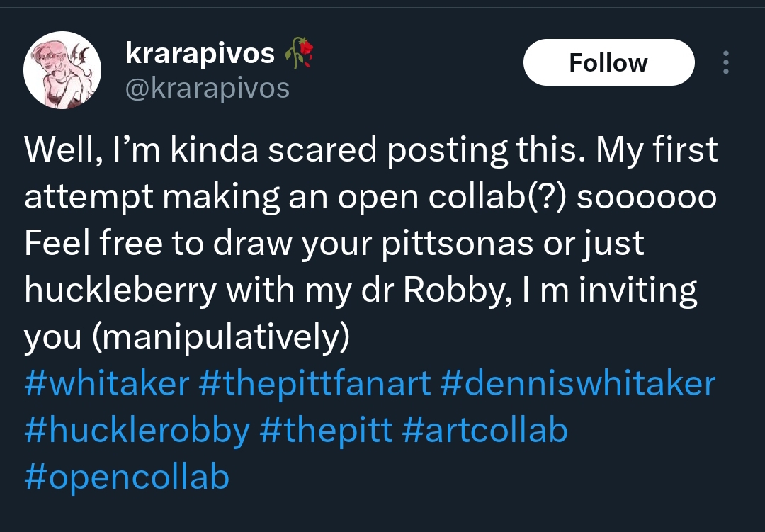The width and height of the screenshot is (765, 532).
Task: Open the #artcollab hashtag
Action: pyautogui.click(x=484, y=431)
